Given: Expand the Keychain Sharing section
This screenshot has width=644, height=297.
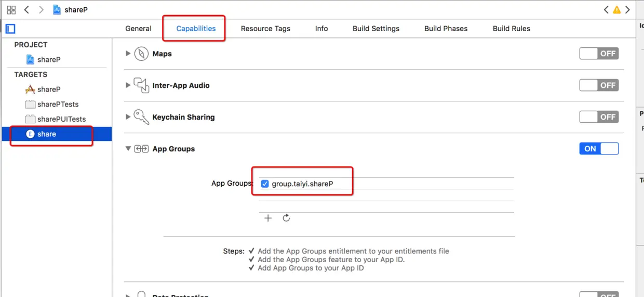Looking at the screenshot, I should [128, 117].
